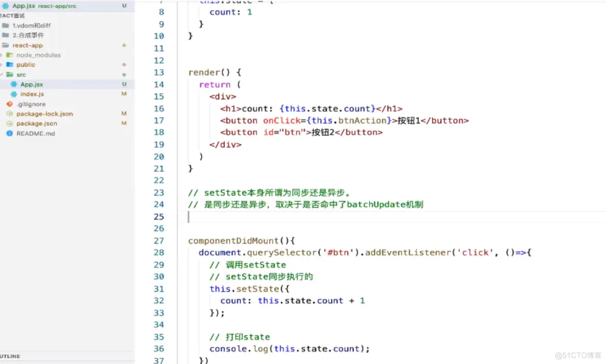
Task: Click the folder icon of 1.vdom和diff
Action: pyautogui.click(x=6, y=26)
